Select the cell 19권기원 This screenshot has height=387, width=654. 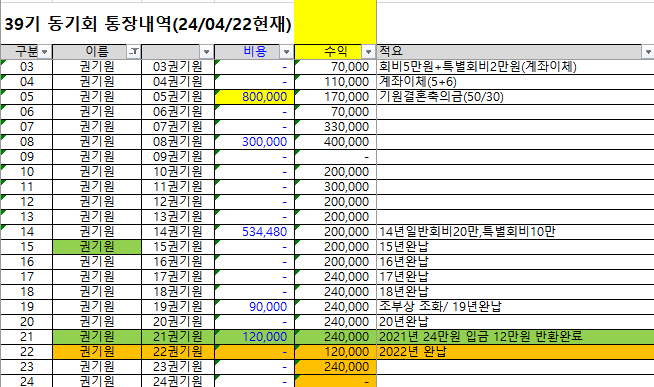click(178, 307)
